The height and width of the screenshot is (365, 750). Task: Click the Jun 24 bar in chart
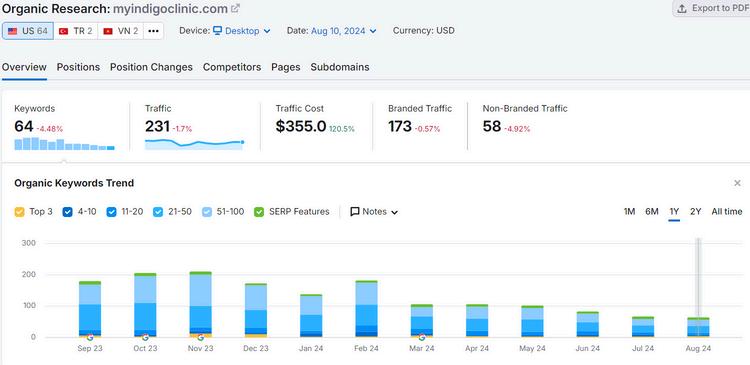click(588, 324)
